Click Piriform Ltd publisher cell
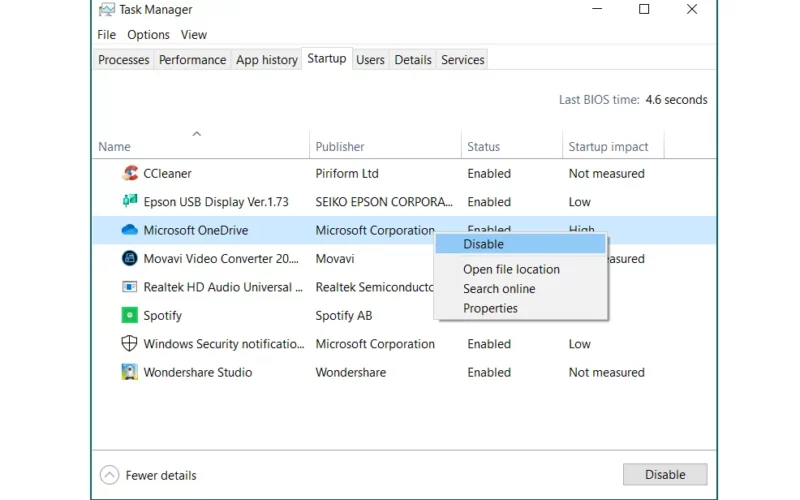 tap(347, 173)
